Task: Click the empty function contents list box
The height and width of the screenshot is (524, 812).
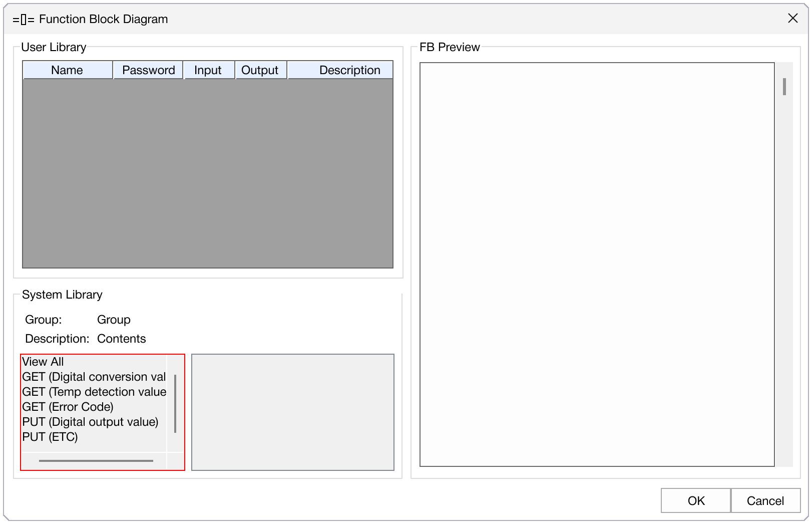Action: (293, 412)
